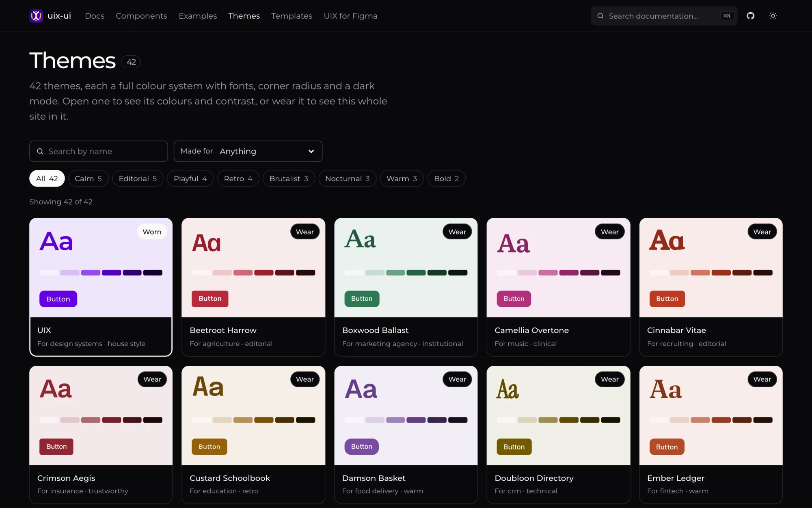Filter themes by Retro
812x508 pixels.
238,178
